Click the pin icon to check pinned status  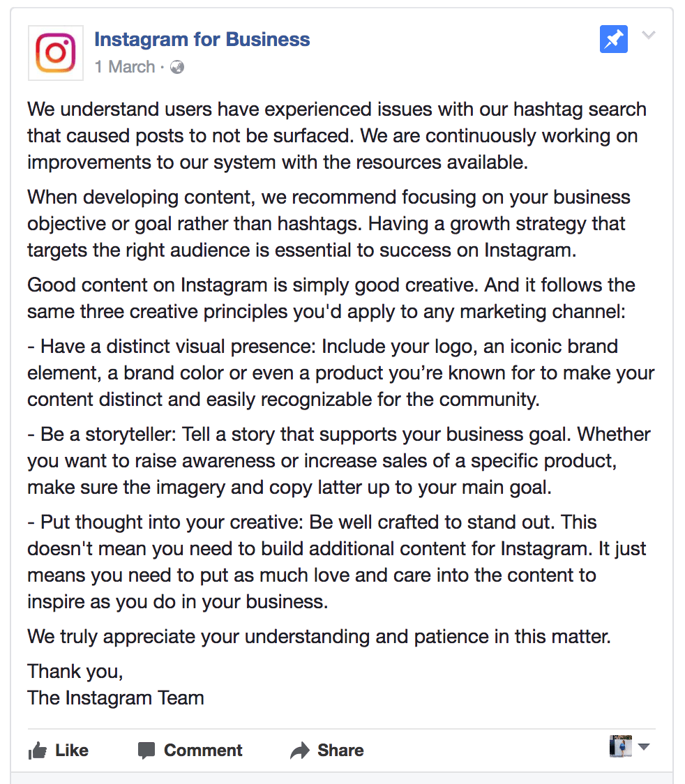pyautogui.click(x=613, y=39)
